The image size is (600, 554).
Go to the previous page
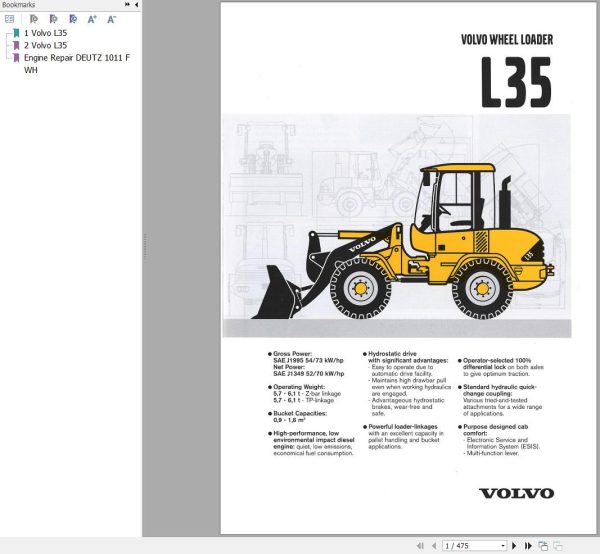(x=434, y=546)
